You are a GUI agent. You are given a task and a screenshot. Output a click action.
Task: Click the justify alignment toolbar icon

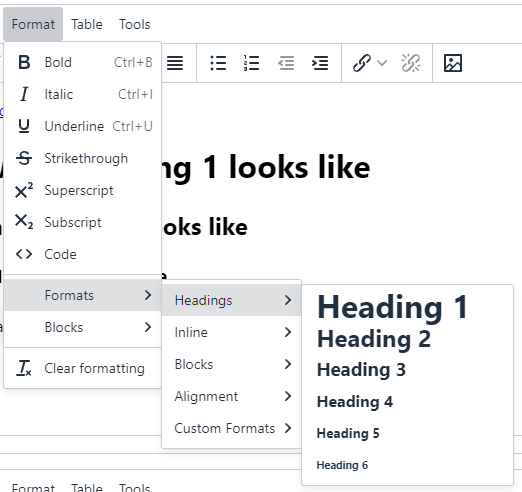click(x=175, y=63)
